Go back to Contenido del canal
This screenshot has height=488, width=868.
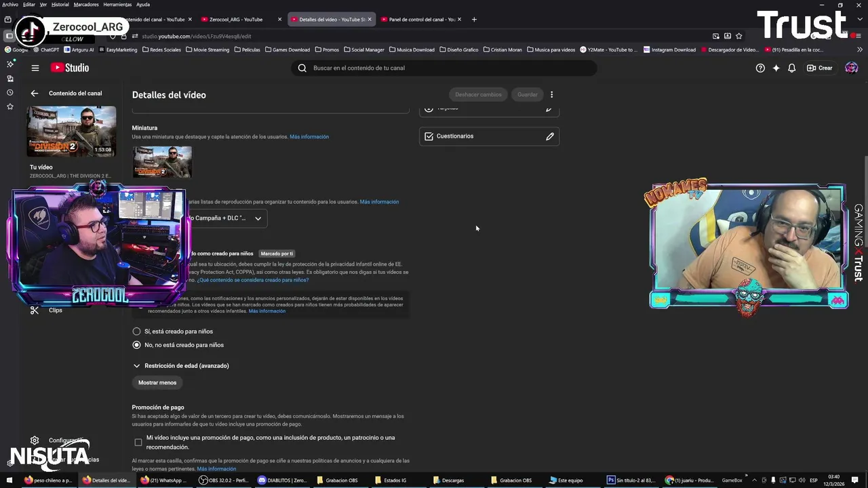click(35, 94)
